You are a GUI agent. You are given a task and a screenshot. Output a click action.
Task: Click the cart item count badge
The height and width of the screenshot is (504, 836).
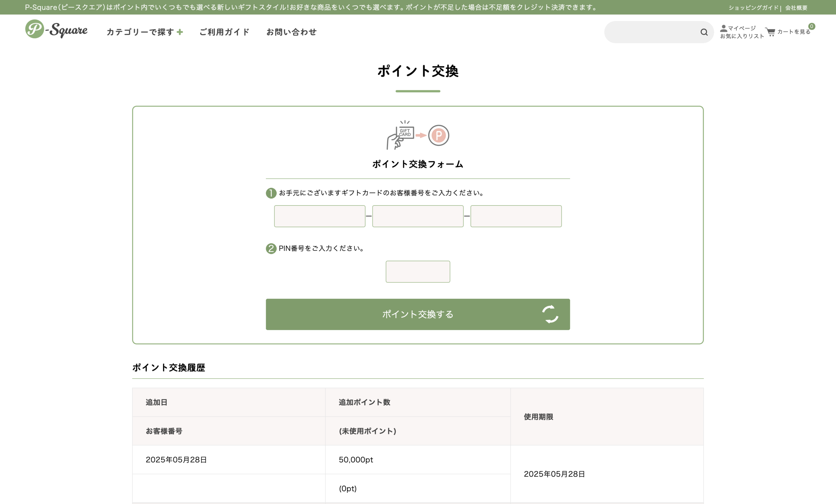812,26
